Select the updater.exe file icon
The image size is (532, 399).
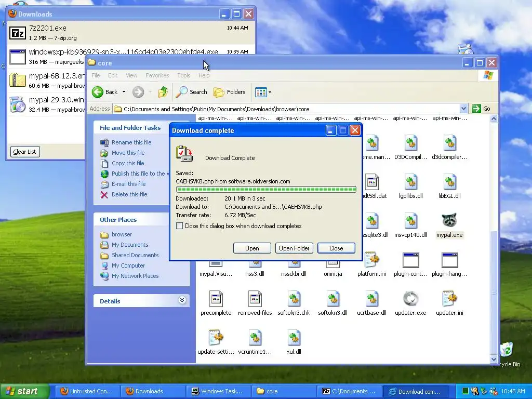(410, 299)
